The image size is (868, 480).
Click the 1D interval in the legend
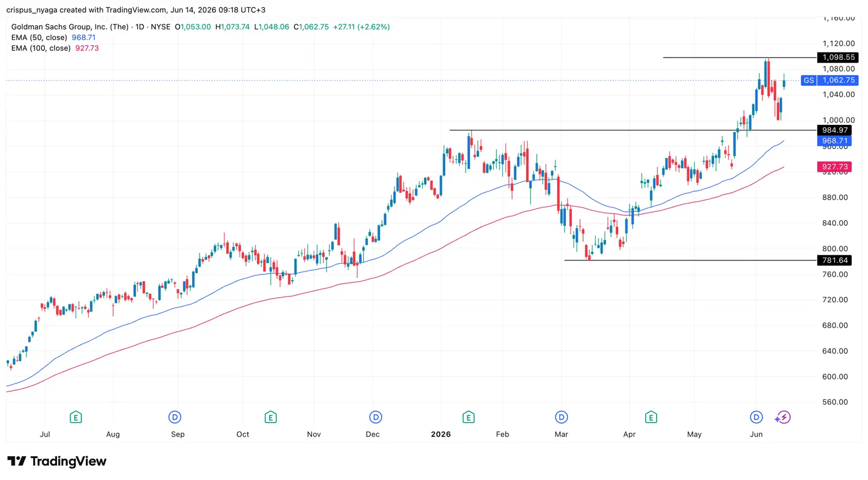(140, 27)
